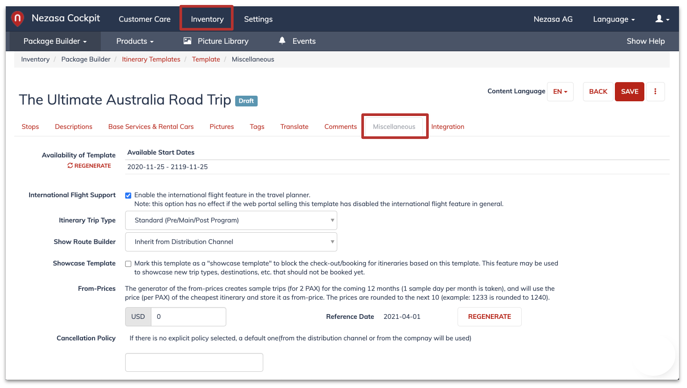Switch to the Translate tab
687x388 pixels.
[294, 127]
